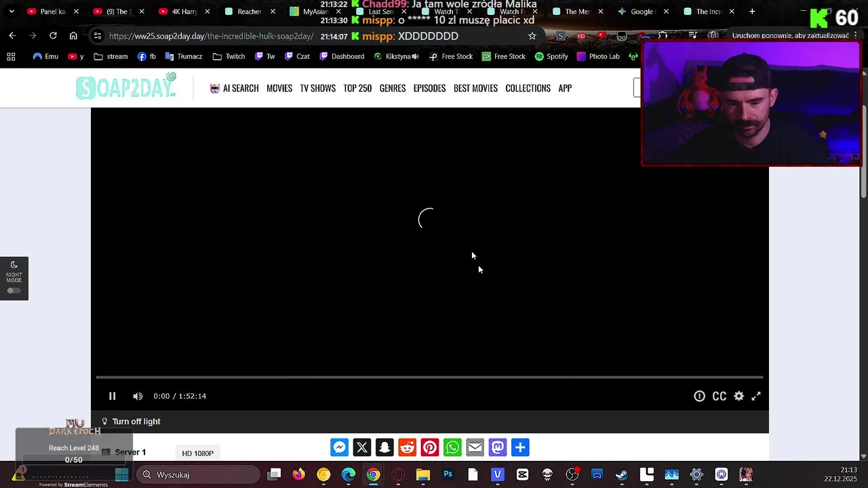Open CapCut from the taskbar
This screenshot has height=488, width=868.
click(522, 474)
